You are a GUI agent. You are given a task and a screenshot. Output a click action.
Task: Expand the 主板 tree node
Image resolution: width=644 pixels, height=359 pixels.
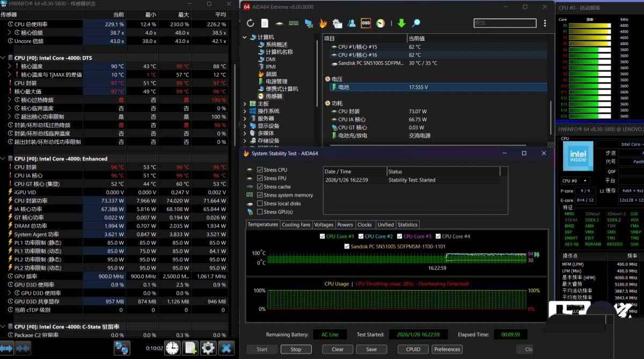(x=245, y=104)
